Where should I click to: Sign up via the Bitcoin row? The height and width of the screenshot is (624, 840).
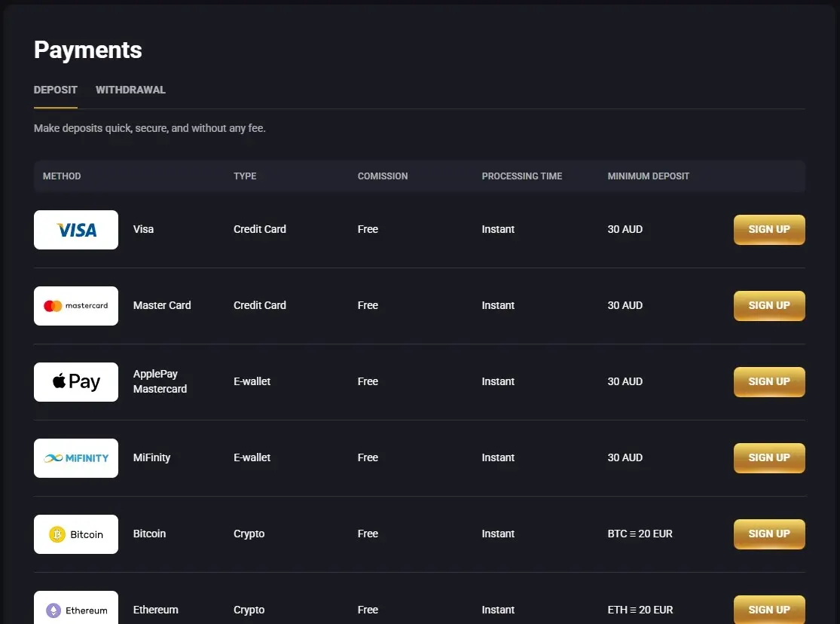tap(769, 534)
